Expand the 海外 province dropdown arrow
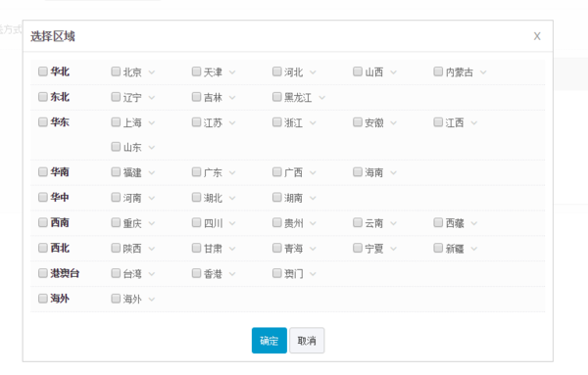 click(152, 300)
